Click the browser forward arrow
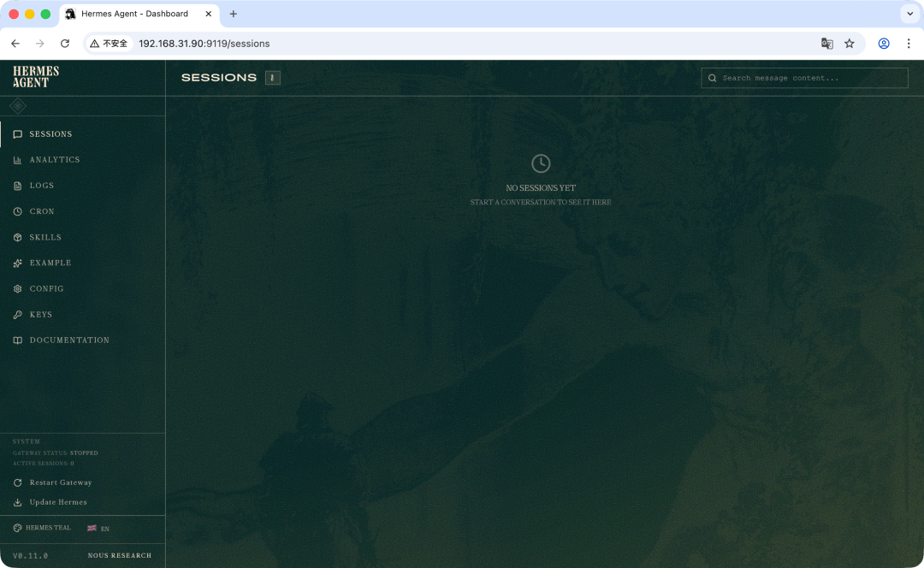The width and height of the screenshot is (924, 568). [40, 44]
